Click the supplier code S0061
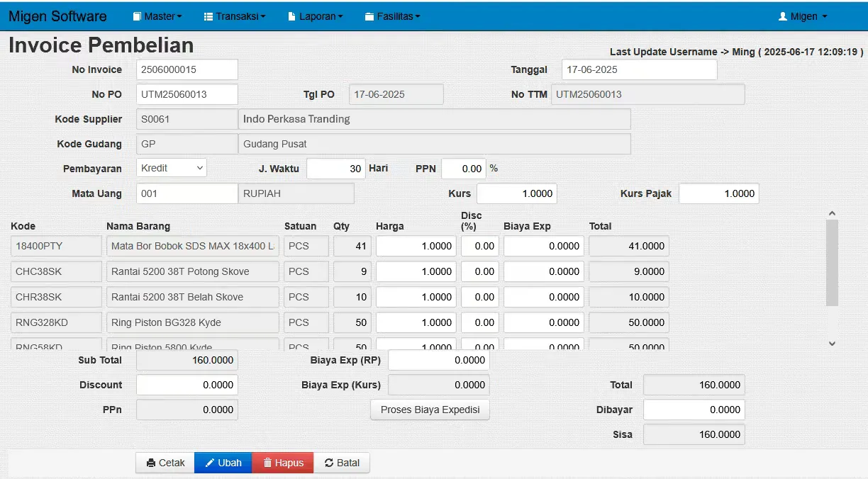This screenshot has width=868, height=479. pos(187,119)
